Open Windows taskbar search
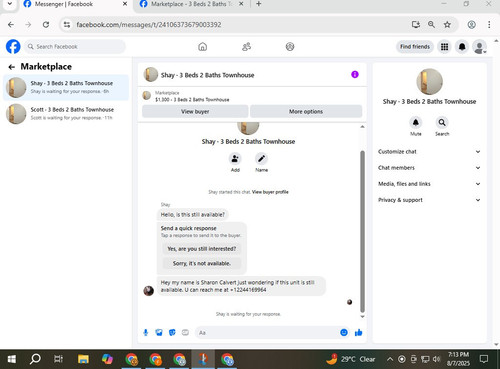 pos(35,359)
